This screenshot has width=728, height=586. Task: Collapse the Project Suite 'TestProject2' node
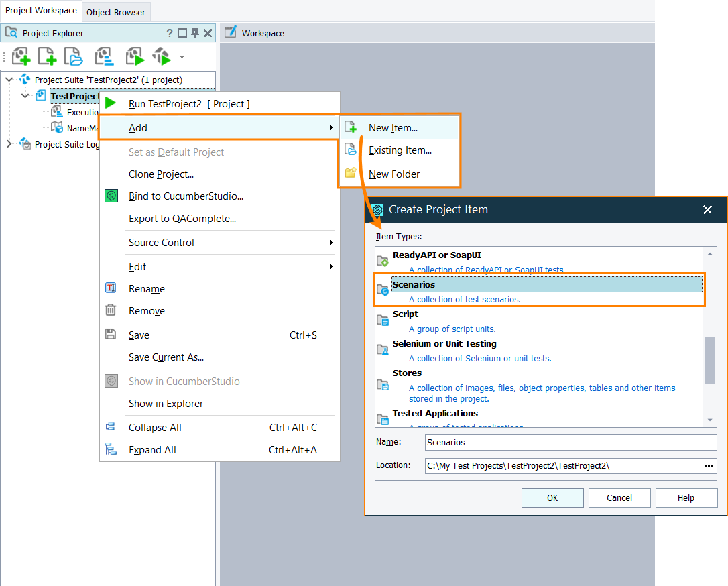(9, 80)
